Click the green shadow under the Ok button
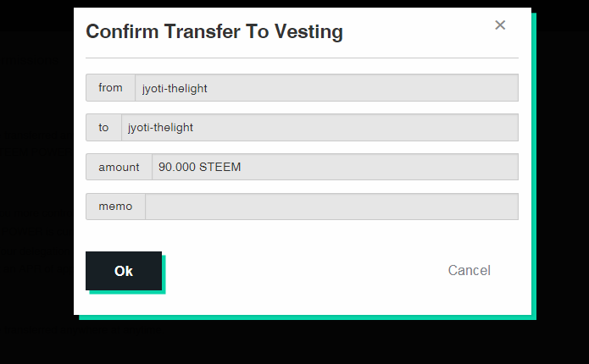Screen dimensions: 589x364 coord(127,292)
